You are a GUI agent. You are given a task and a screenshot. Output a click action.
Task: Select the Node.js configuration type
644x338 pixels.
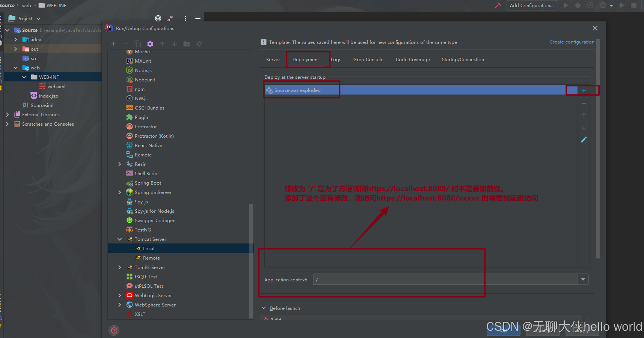tap(143, 71)
